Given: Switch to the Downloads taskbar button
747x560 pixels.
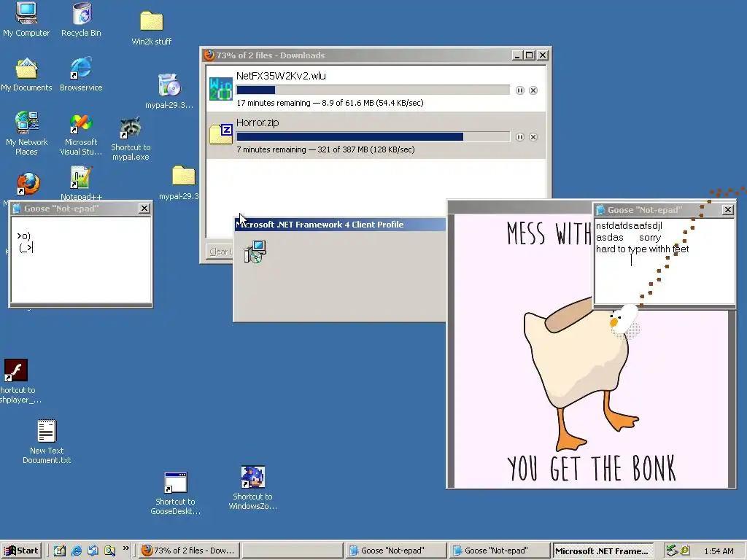Looking at the screenshot, I should pyautogui.click(x=189, y=551).
